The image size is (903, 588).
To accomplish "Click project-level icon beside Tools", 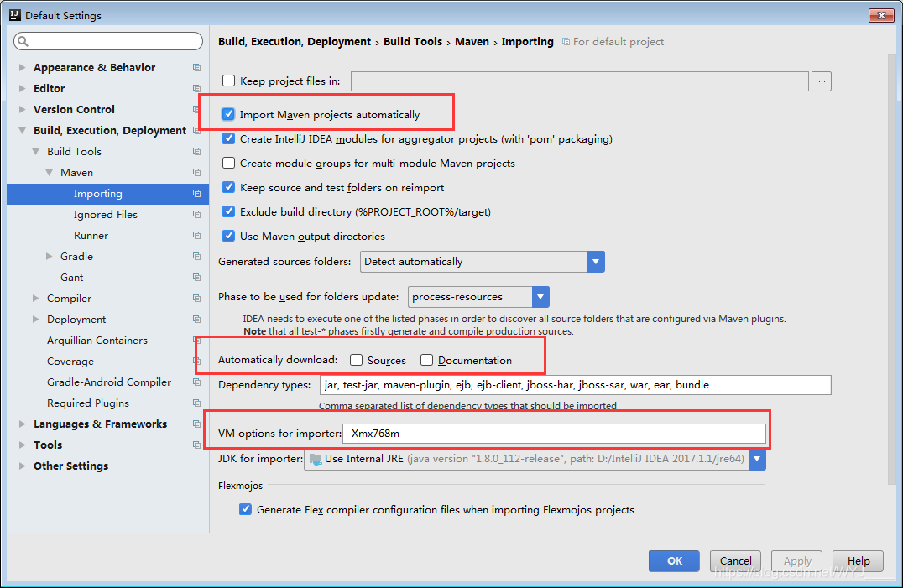I will pos(196,446).
